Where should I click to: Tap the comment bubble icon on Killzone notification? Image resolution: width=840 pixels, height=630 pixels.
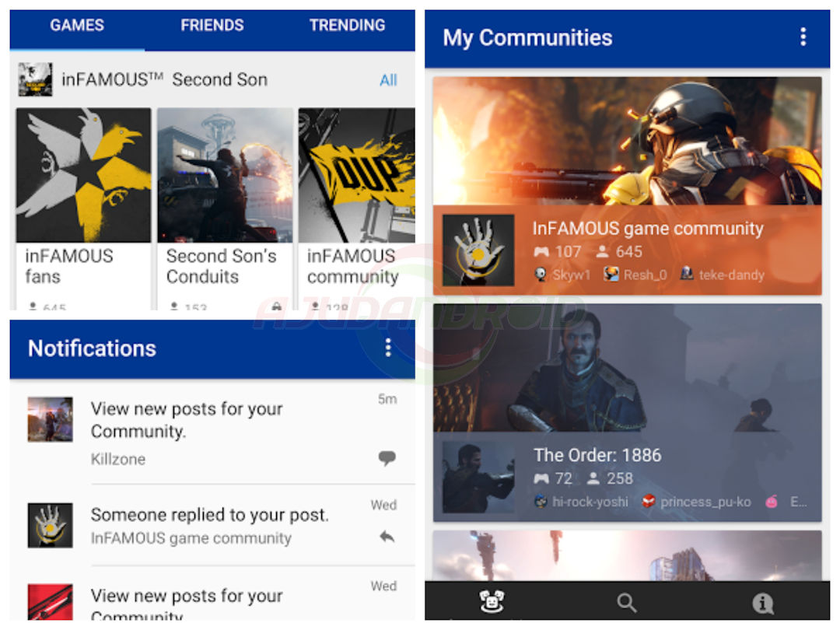coord(387,458)
